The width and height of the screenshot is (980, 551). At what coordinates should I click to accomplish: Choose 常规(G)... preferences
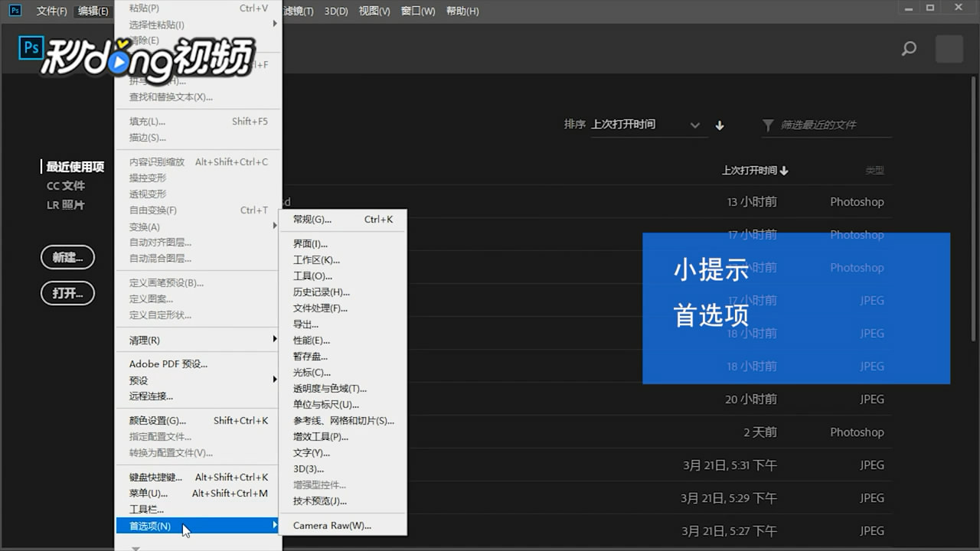[342, 220]
